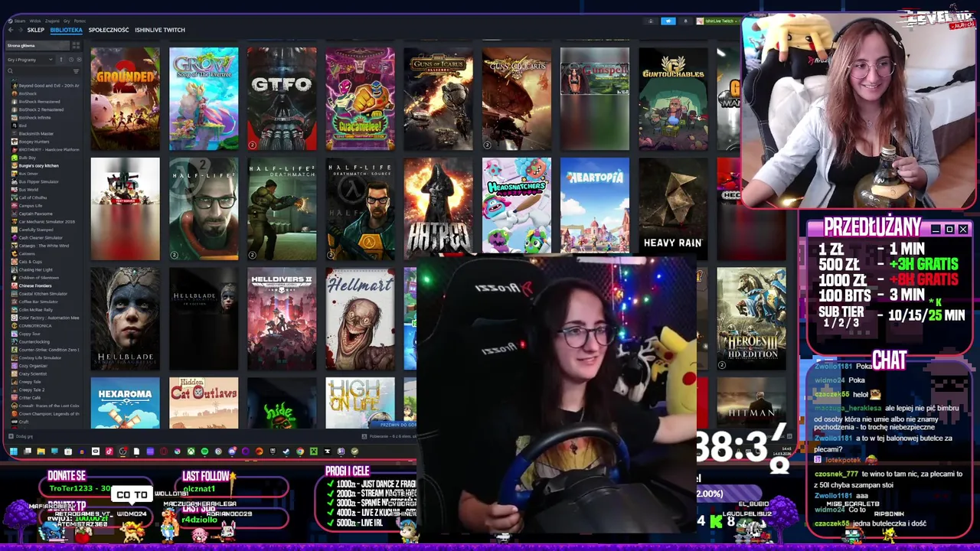Click the Steam back navigation arrow
Viewport: 980px width, 551px height.
11,30
